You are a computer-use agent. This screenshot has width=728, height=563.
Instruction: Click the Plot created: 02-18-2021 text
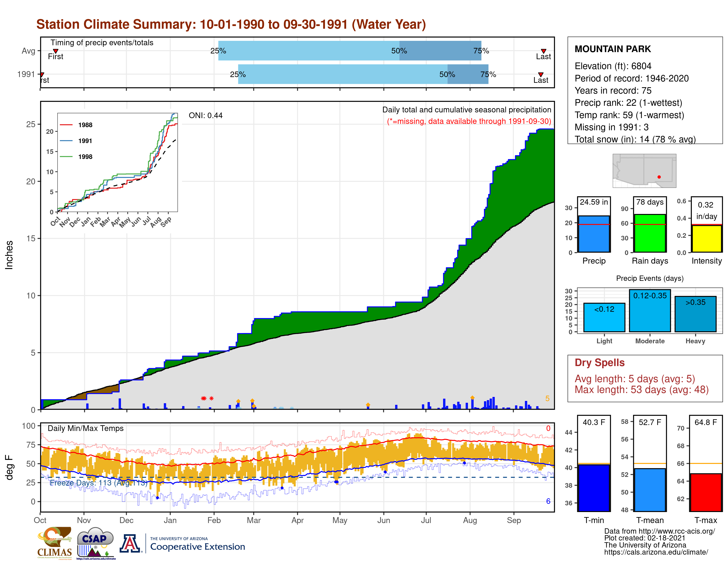pyautogui.click(x=645, y=538)
